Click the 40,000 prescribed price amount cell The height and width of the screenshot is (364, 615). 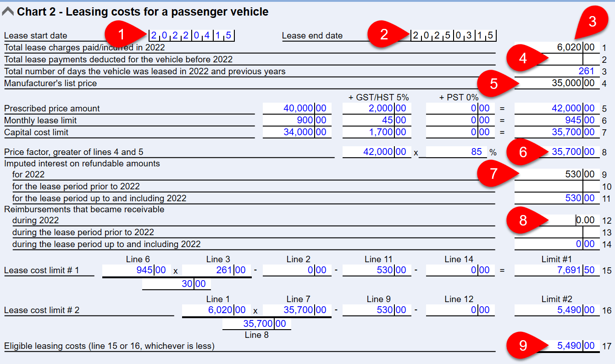pyautogui.click(x=297, y=108)
